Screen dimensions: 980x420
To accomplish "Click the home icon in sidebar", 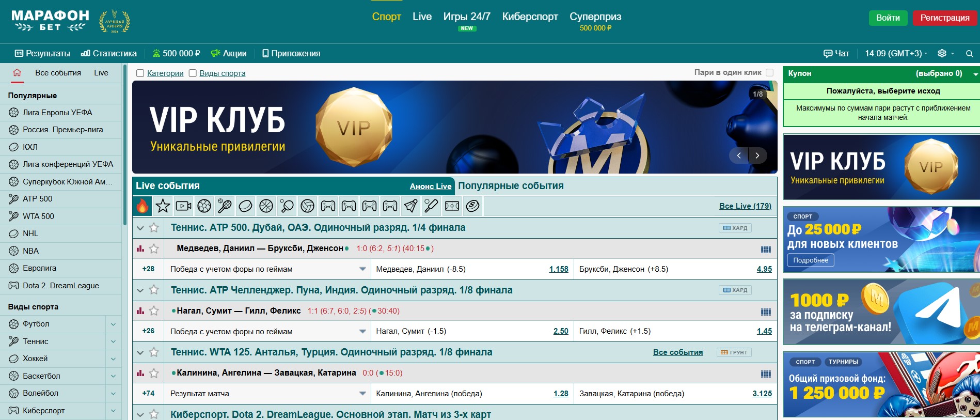I will click(x=17, y=73).
